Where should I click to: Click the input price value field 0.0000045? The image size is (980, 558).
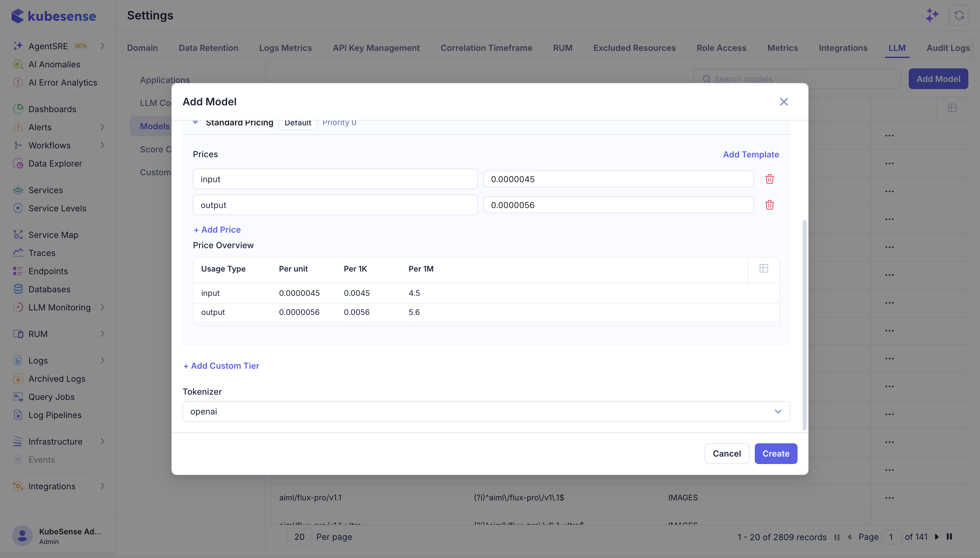click(x=618, y=179)
